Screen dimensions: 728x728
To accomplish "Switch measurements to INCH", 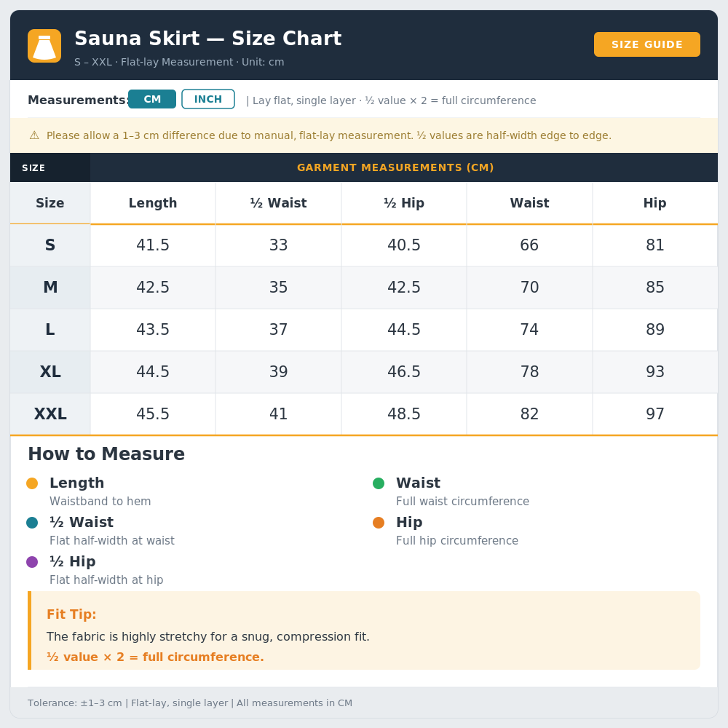I will point(208,99).
